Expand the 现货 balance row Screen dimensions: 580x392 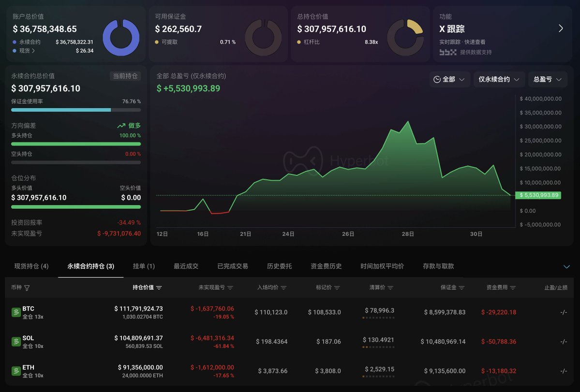click(27, 51)
